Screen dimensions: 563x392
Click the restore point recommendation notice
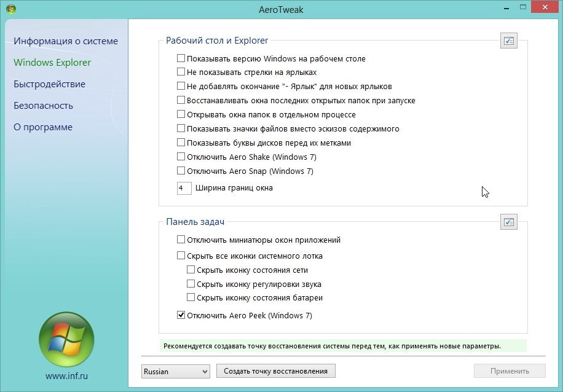tap(343, 346)
